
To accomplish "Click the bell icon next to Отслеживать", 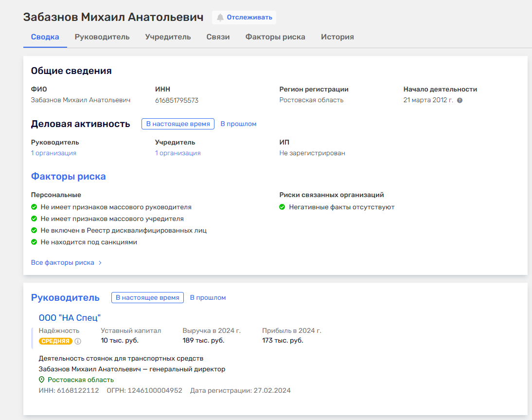I will tap(220, 18).
